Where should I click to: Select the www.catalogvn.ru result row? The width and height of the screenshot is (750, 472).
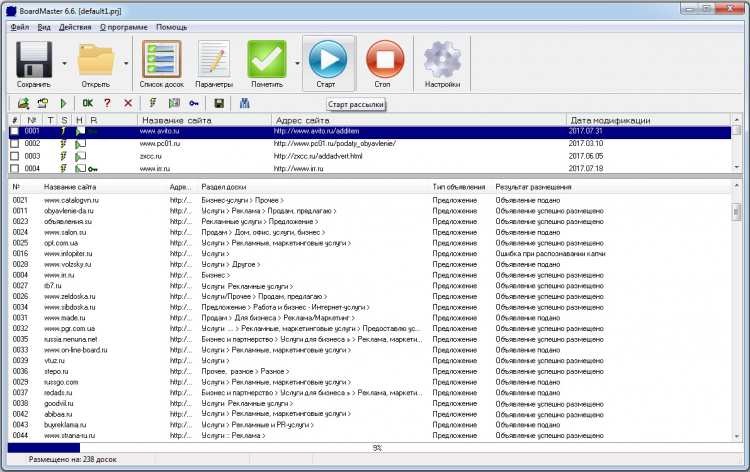[x=70, y=200]
